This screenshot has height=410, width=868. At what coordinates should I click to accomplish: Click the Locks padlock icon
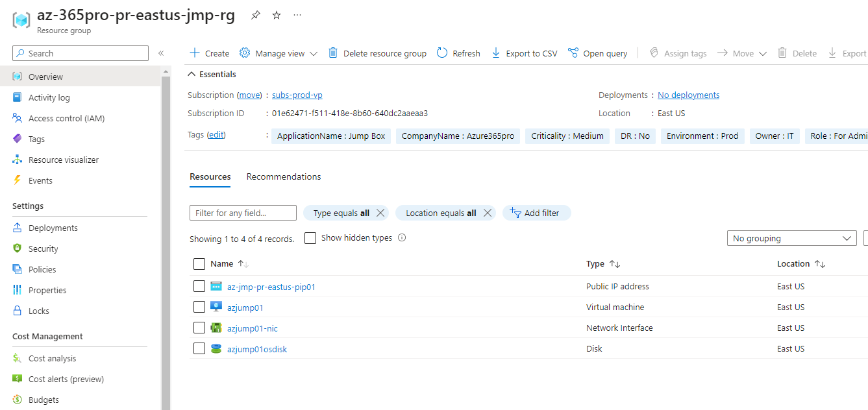[x=18, y=311]
